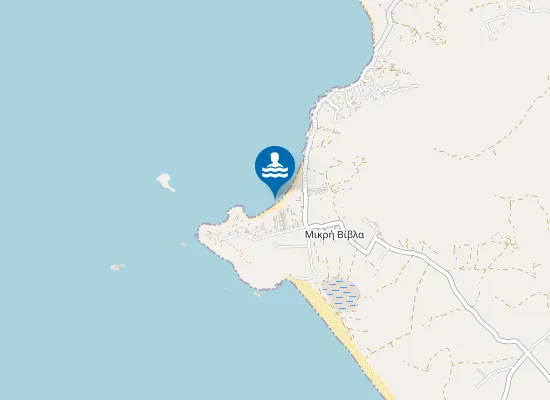This screenshot has width=550, height=400.
Task: Select the Μικρή Βίβλα place label
Action: [x=334, y=235]
